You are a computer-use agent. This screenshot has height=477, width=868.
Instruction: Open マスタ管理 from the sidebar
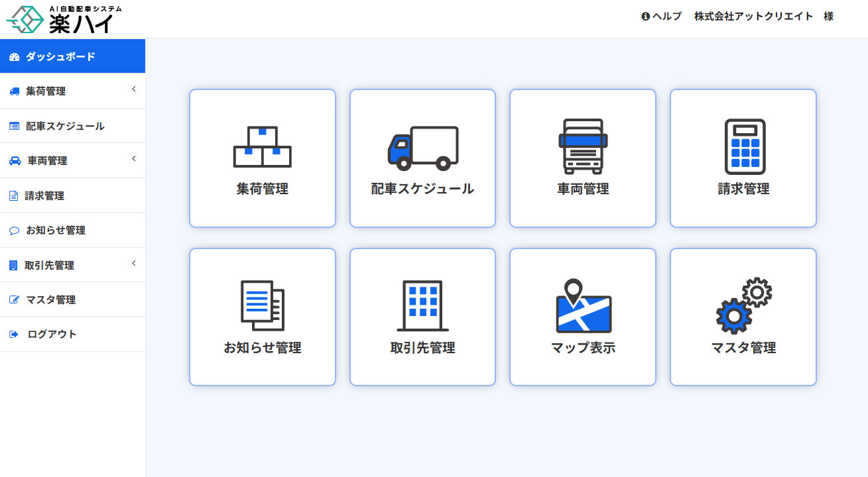tap(50, 300)
